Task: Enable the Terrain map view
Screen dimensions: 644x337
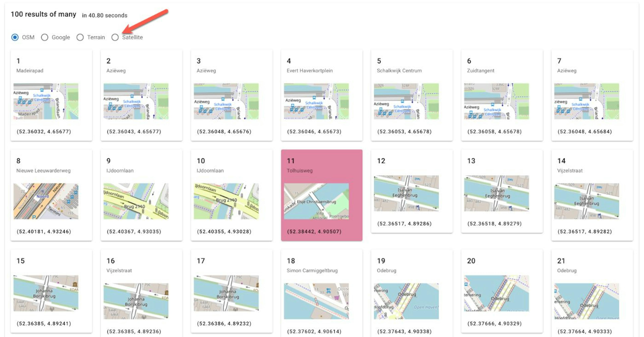Action: (80, 37)
